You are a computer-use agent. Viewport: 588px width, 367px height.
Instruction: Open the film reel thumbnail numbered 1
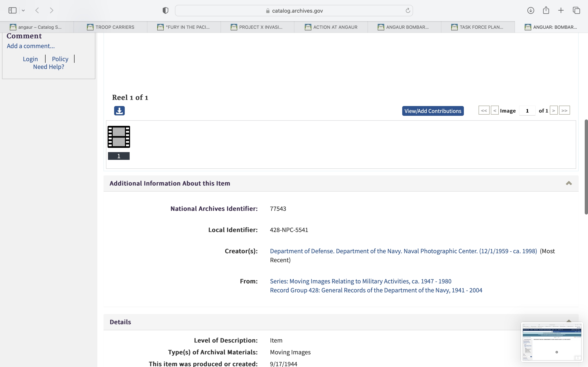[119, 137]
